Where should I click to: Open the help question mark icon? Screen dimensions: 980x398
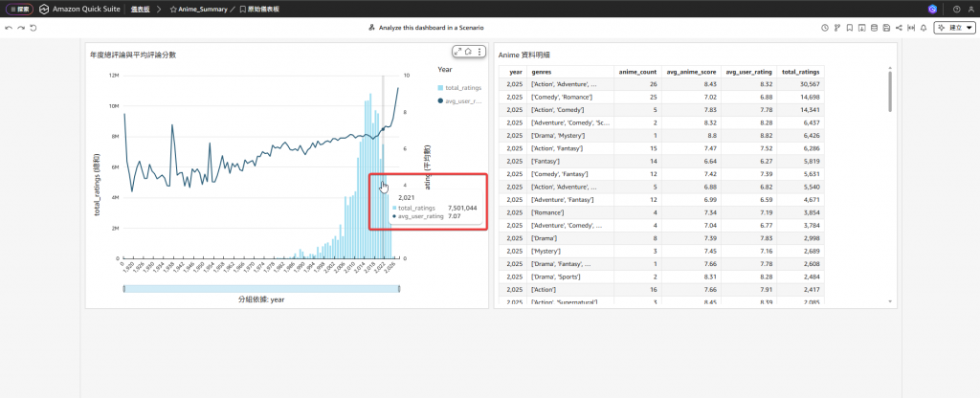[x=956, y=10]
